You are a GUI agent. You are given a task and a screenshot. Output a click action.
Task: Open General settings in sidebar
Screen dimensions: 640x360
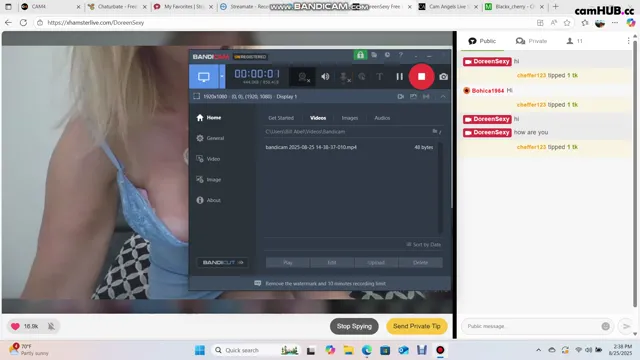[x=210, y=138]
